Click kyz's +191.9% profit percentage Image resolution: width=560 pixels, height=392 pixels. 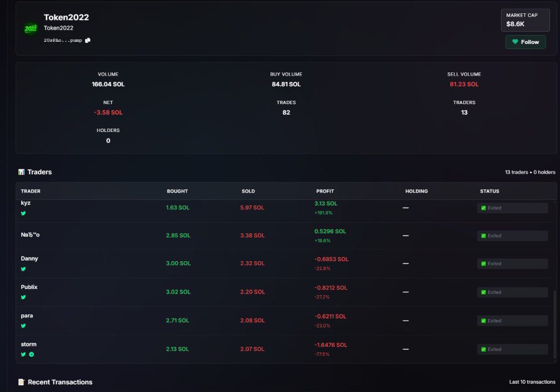(323, 213)
